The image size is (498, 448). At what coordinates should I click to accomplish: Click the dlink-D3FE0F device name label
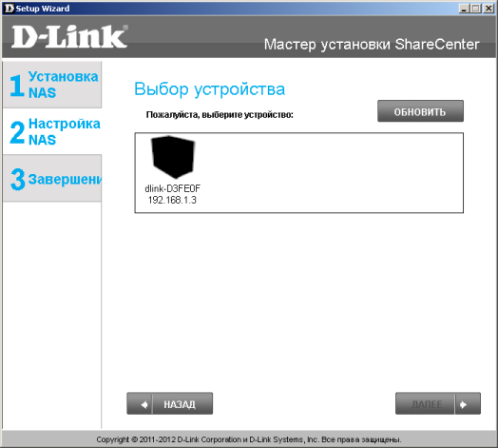point(172,188)
